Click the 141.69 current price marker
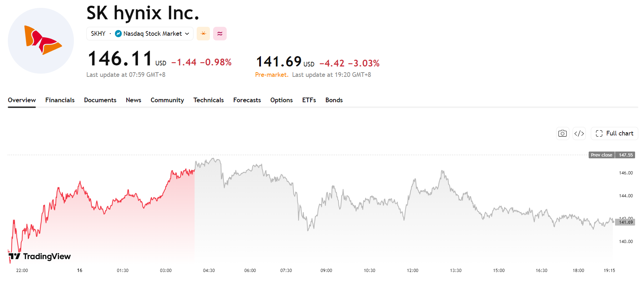 [x=625, y=222]
